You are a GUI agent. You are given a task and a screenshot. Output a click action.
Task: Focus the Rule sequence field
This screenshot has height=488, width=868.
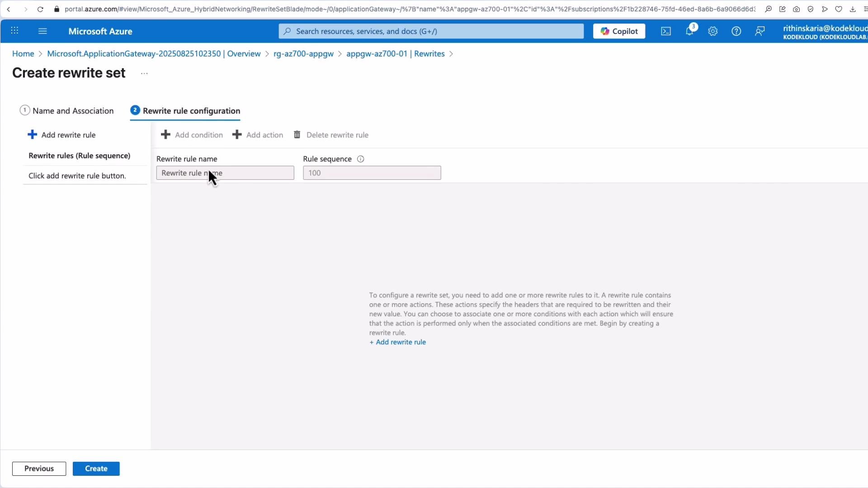[372, 173]
